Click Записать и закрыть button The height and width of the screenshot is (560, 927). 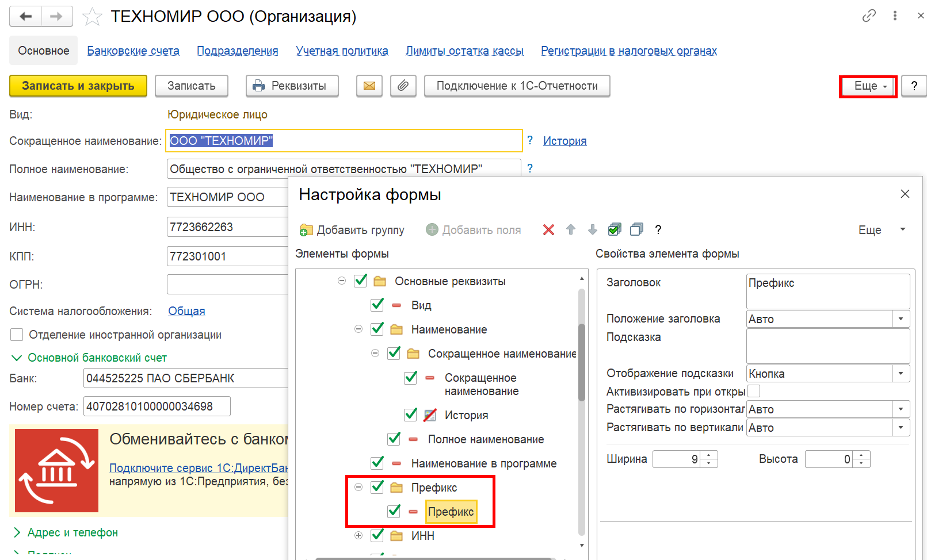tap(78, 86)
